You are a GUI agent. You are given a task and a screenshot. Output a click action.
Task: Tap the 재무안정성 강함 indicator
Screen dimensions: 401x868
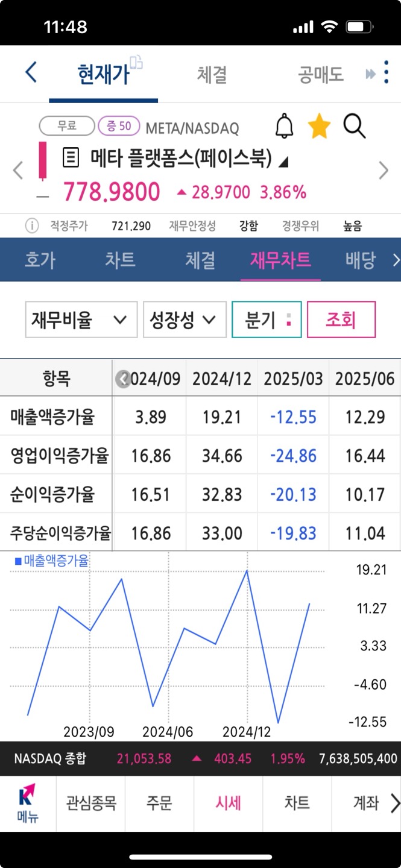[x=213, y=226]
